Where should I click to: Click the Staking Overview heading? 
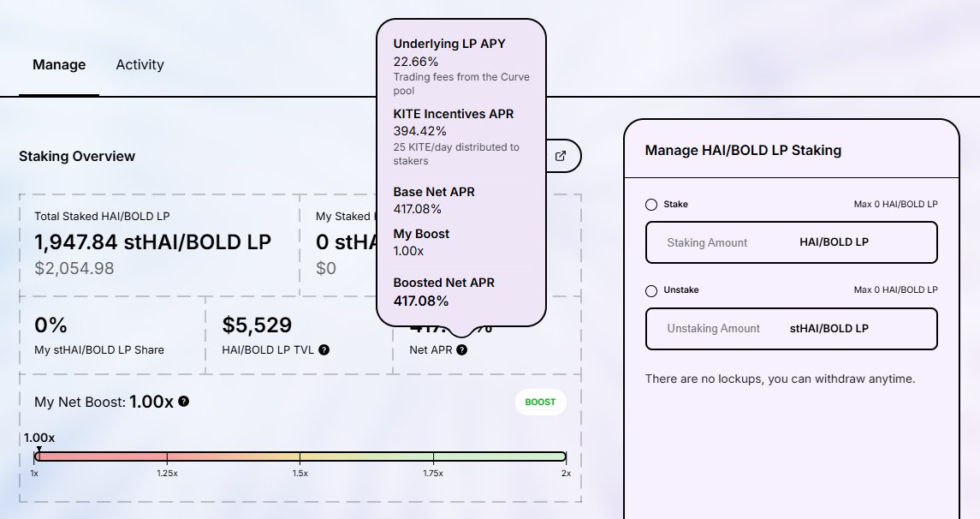(x=77, y=157)
